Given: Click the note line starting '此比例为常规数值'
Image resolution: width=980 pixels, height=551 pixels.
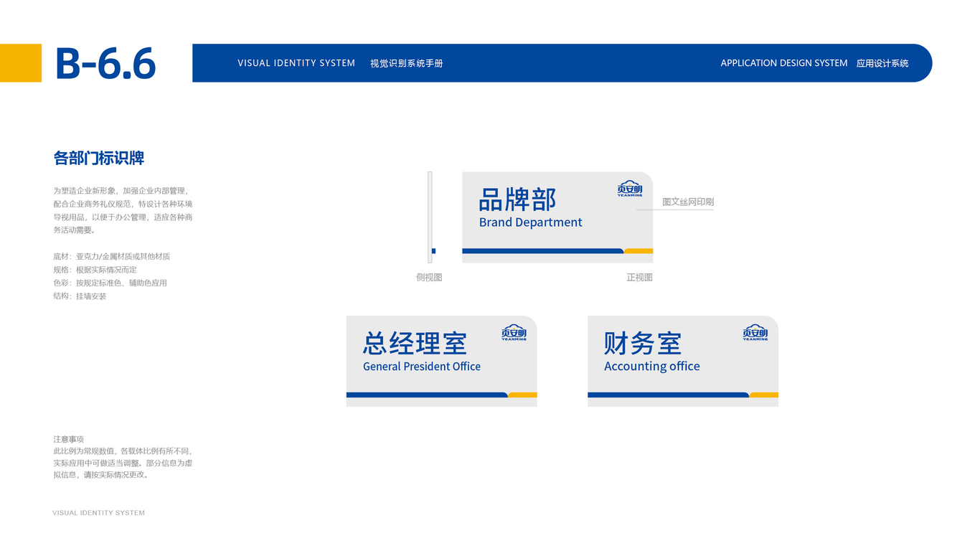Looking at the screenshot, I should coord(123,451).
